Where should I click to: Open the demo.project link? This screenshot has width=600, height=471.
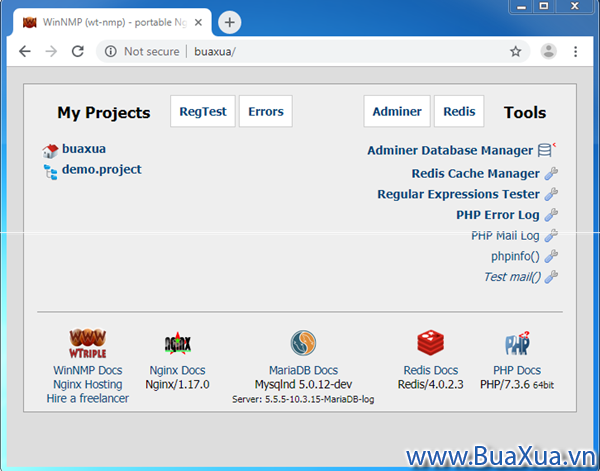tap(102, 169)
